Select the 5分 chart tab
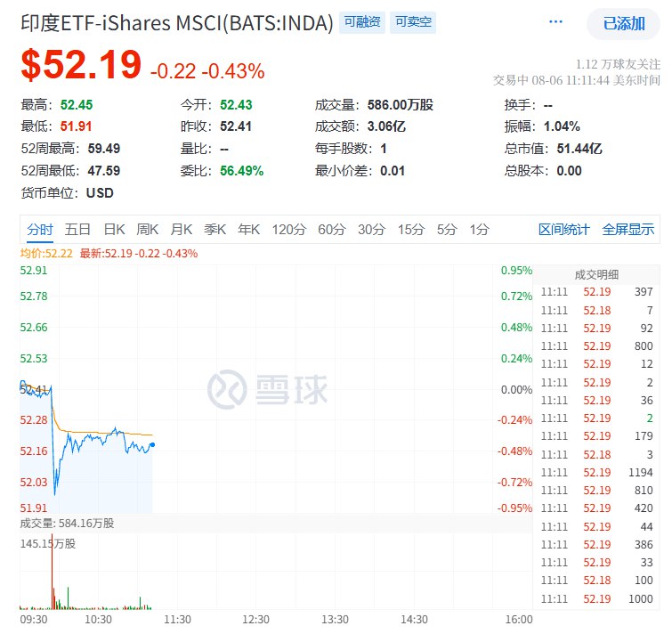Viewport: 672px width, 642px height. click(x=447, y=230)
